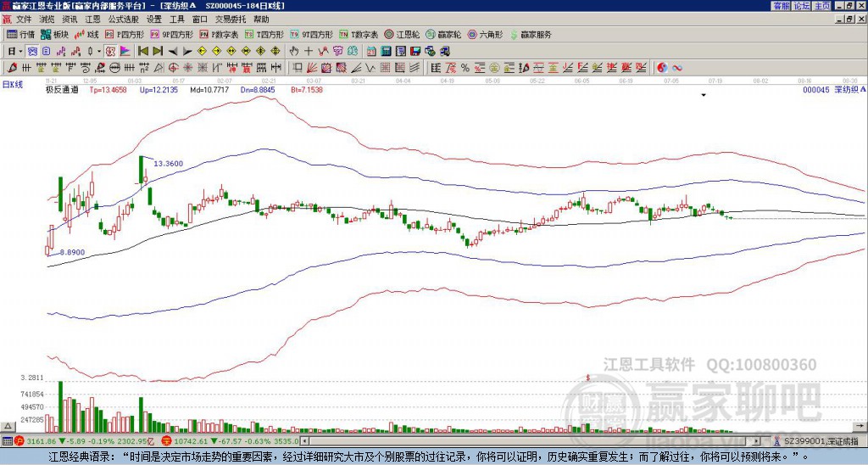Click the 3161.86 index value in status bar

[42, 441]
